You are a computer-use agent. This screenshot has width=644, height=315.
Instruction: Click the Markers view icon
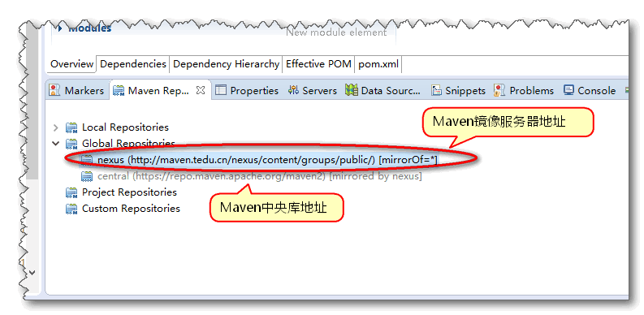tap(54, 90)
